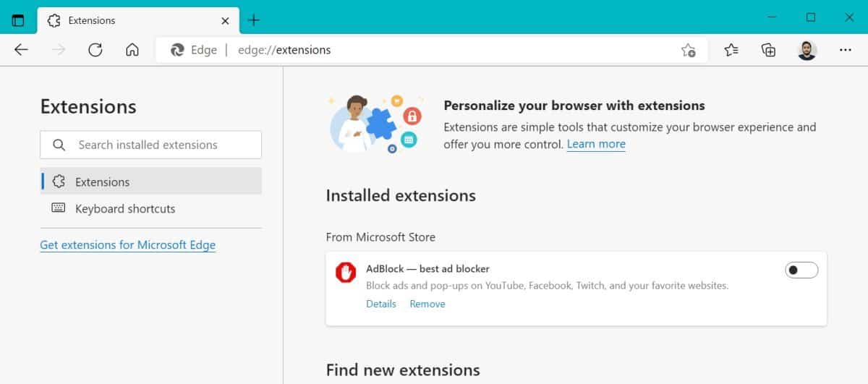Open a new tab with the plus button

click(x=253, y=20)
